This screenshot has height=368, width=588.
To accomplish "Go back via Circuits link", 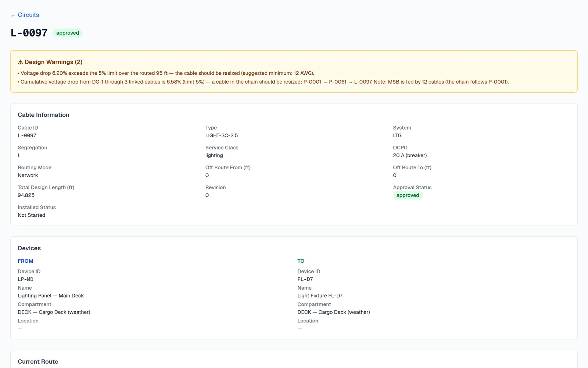I will tap(25, 15).
